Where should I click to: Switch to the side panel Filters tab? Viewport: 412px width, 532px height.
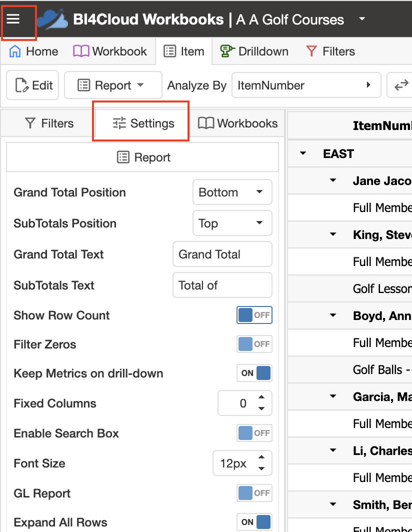pos(49,123)
